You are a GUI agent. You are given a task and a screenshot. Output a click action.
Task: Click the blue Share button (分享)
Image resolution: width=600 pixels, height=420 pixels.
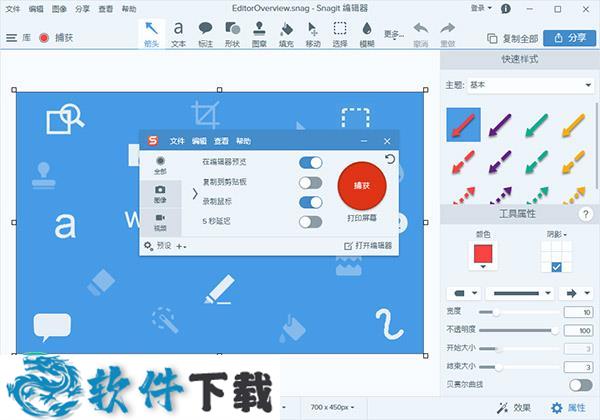[570, 38]
